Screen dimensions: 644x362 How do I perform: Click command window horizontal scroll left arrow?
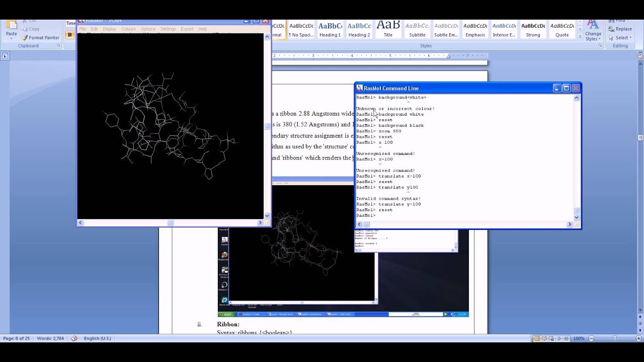pos(358,224)
